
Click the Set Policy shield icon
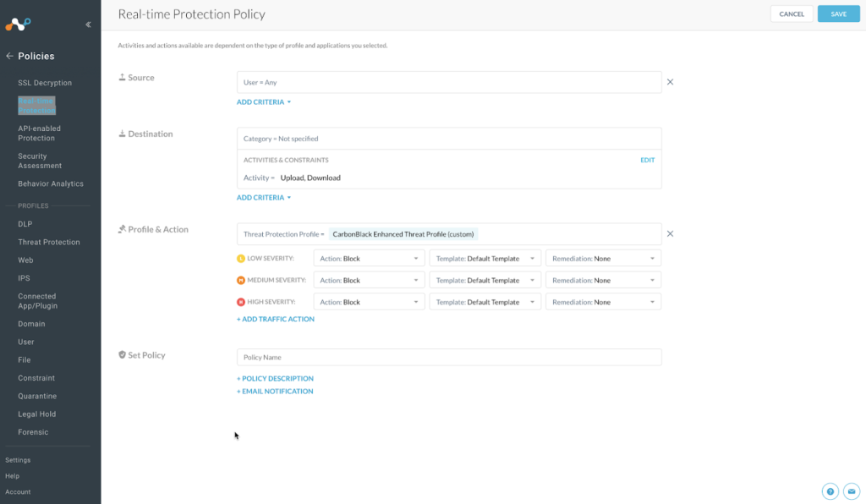point(122,354)
